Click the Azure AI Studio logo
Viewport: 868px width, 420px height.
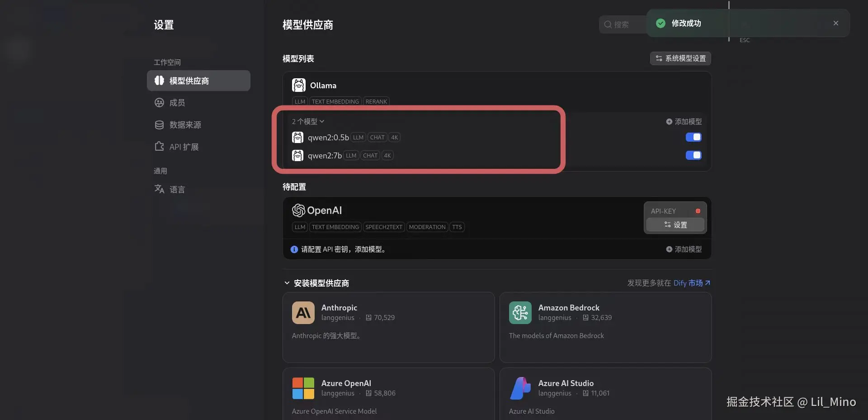(x=520, y=388)
